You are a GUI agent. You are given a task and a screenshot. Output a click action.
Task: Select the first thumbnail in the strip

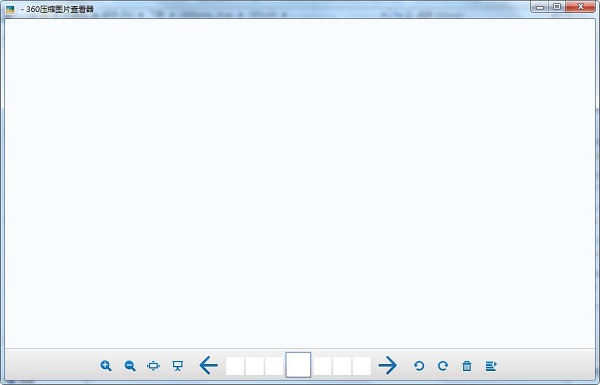pyautogui.click(x=235, y=366)
